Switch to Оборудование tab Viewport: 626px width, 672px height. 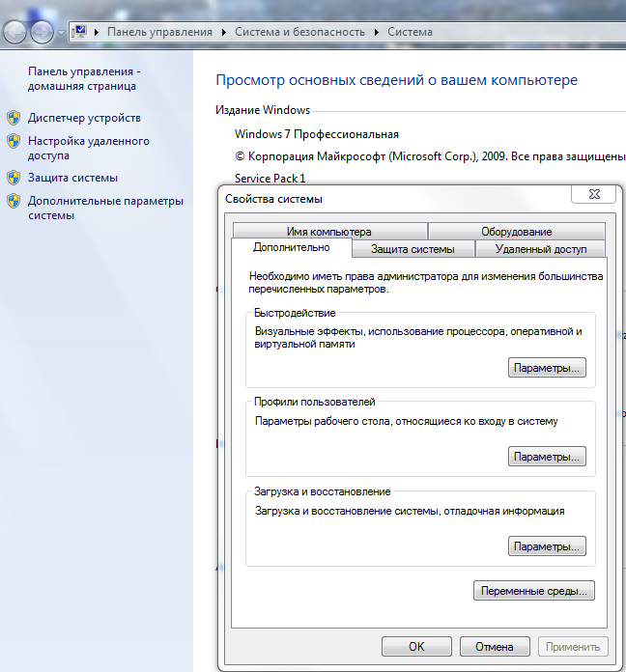click(517, 232)
